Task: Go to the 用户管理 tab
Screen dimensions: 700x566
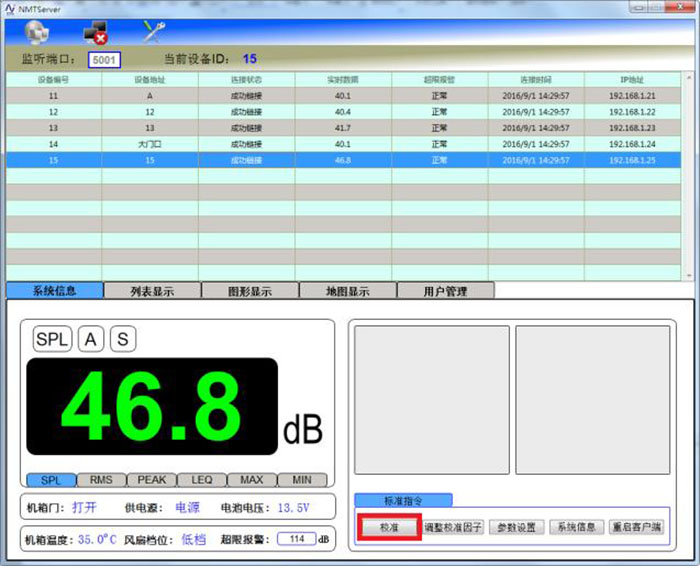Action: [x=445, y=291]
